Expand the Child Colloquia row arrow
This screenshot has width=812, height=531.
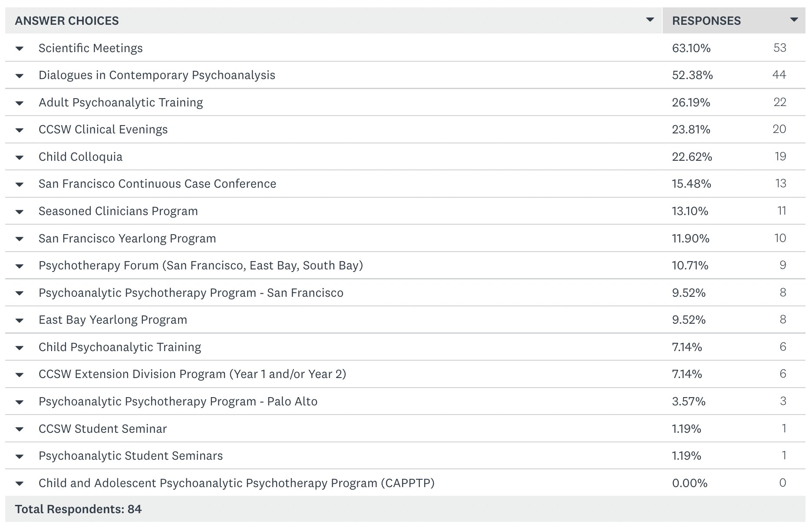click(x=20, y=158)
